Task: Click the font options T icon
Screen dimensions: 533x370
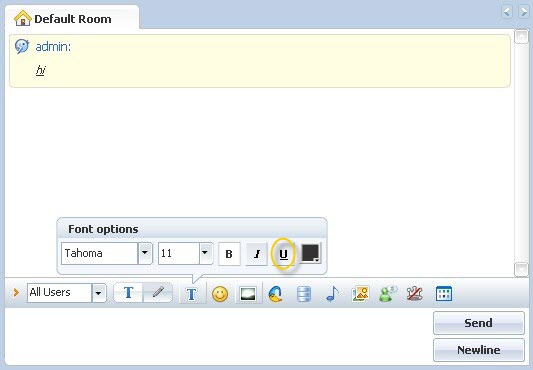Action: pyautogui.click(x=192, y=294)
